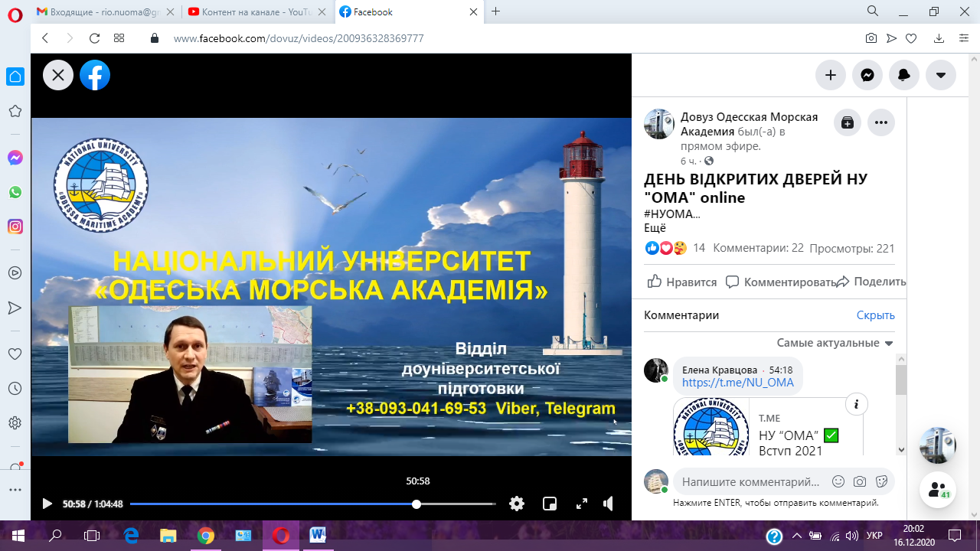Click the Комментировать button
Image resolution: width=980 pixels, height=551 pixels.
[779, 282]
